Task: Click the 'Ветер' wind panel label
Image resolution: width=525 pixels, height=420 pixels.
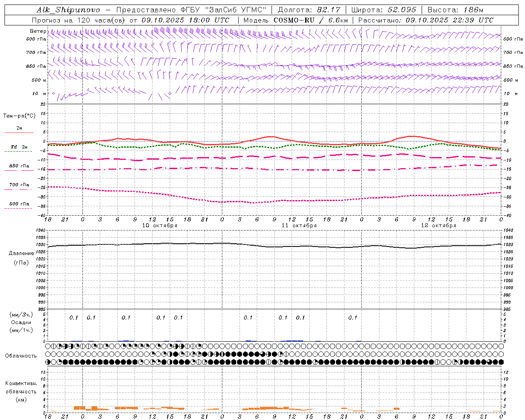Action: 38,31
